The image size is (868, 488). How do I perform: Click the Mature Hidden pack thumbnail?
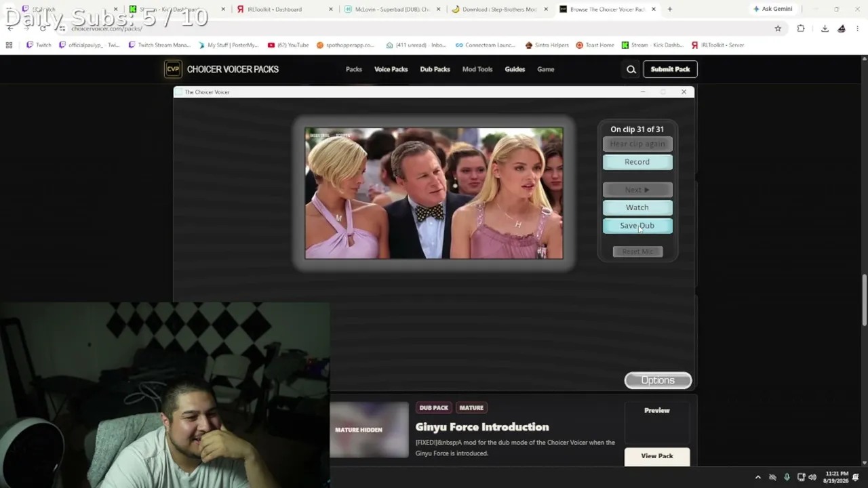tap(369, 430)
